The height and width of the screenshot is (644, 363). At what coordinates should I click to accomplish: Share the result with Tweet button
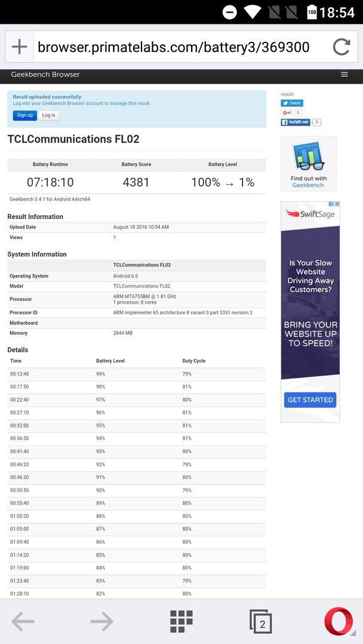point(292,103)
